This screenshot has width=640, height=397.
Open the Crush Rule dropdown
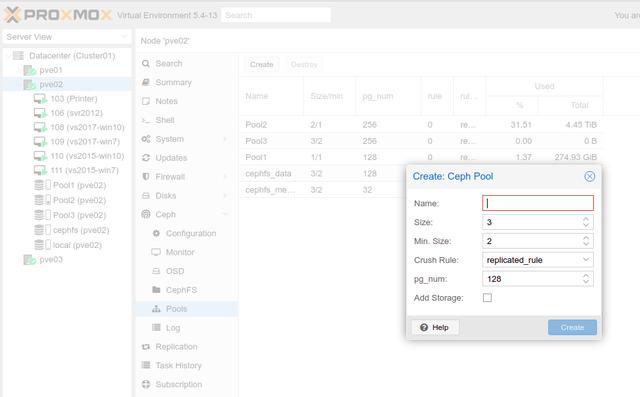[586, 259]
